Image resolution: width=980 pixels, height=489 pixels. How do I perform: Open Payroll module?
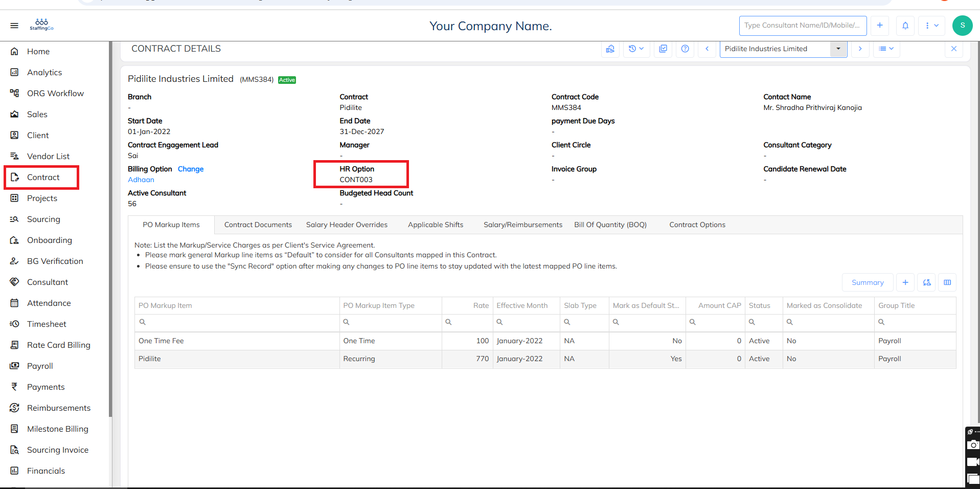[x=40, y=366]
